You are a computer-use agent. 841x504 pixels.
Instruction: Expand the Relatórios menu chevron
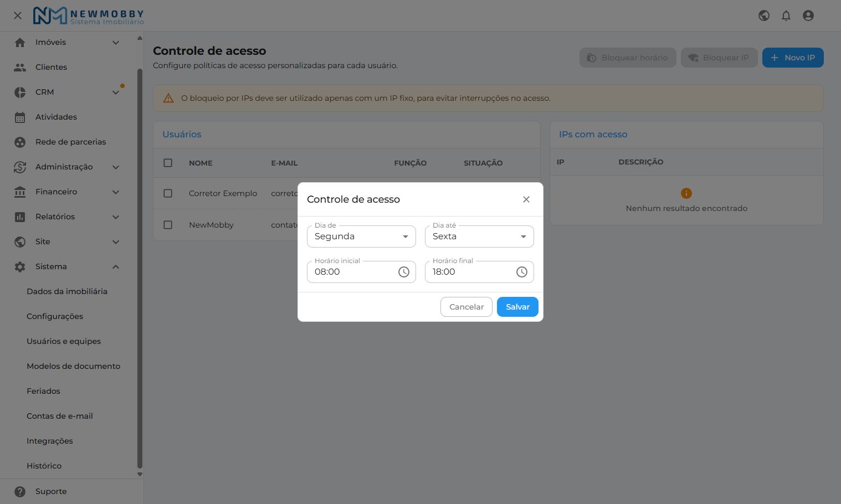[x=116, y=217]
